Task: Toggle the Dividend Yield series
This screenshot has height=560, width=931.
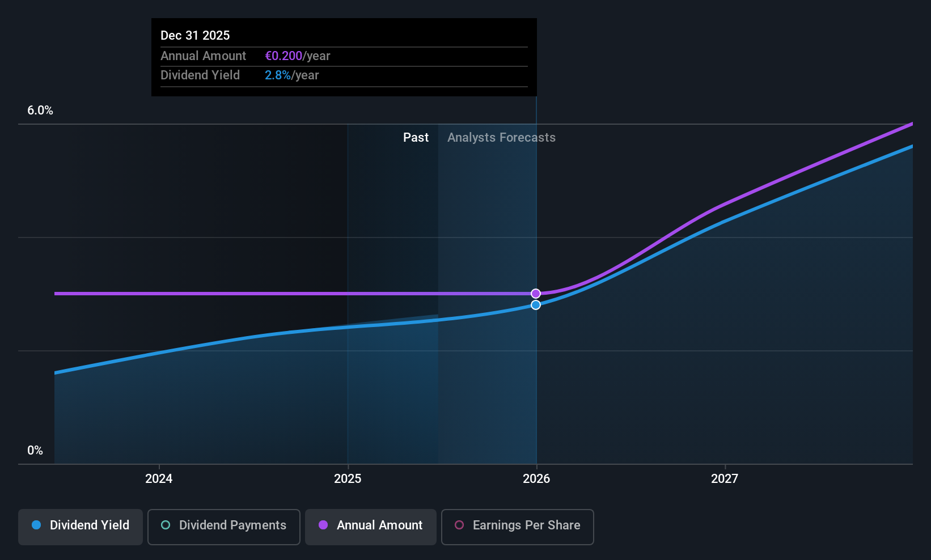Action: [81, 527]
